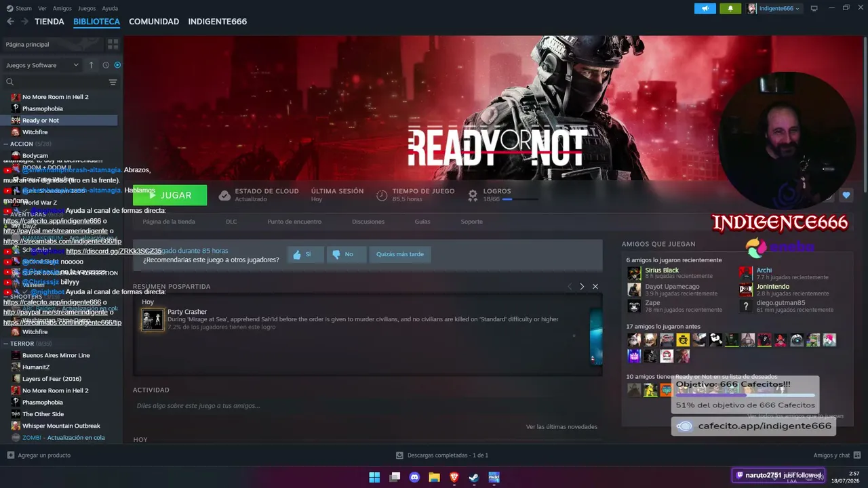Screen dimensions: 868x488
Task: Open the downloads icon in bottom bar
Action: (x=399, y=455)
